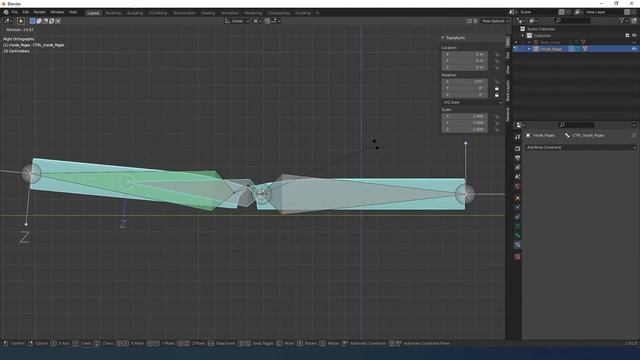Open the Window menu

tap(57, 12)
